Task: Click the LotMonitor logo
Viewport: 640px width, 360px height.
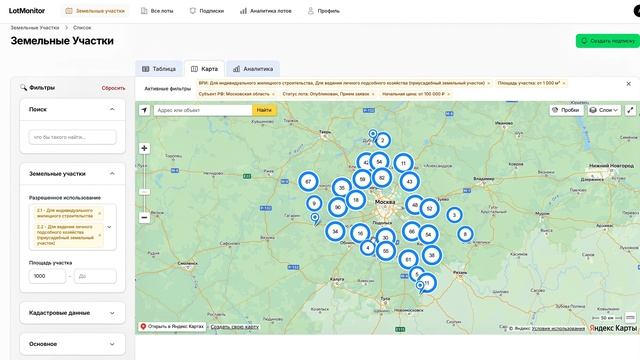Action: [x=27, y=11]
